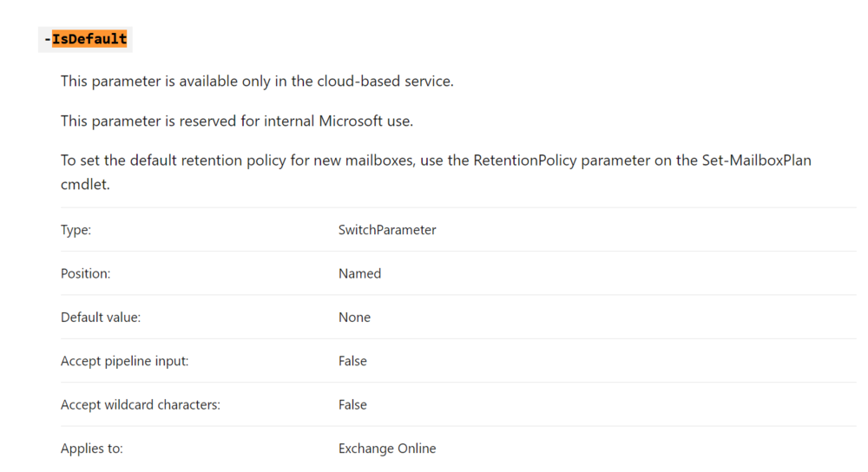Click the Type: row label
Image resolution: width=868 pixels, height=472 pixels.
click(76, 230)
